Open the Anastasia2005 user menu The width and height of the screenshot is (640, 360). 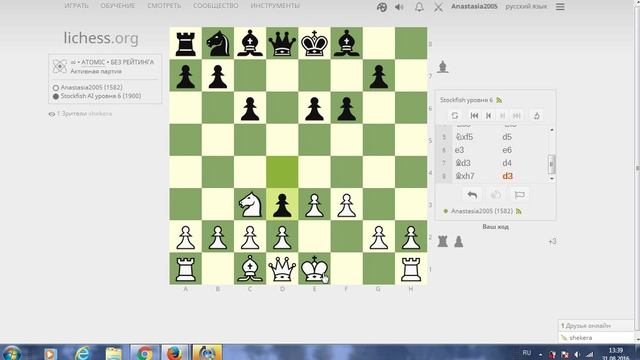click(474, 7)
